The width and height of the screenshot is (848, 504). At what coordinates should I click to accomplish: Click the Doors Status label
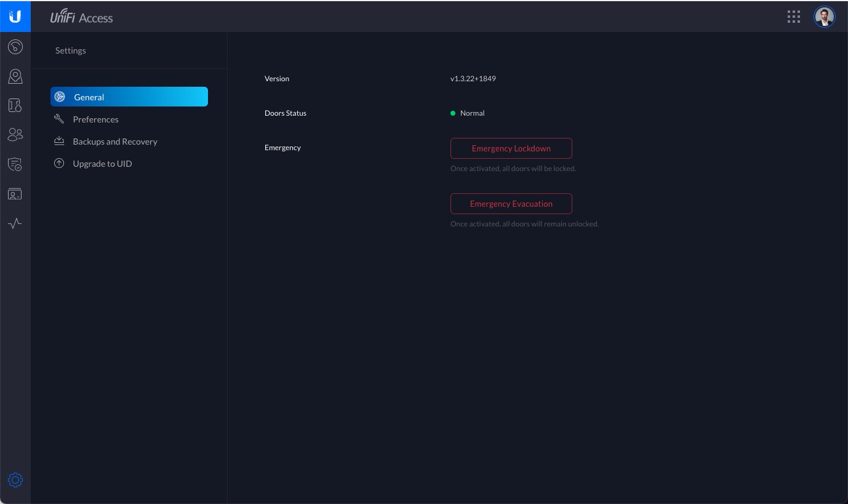tap(286, 113)
